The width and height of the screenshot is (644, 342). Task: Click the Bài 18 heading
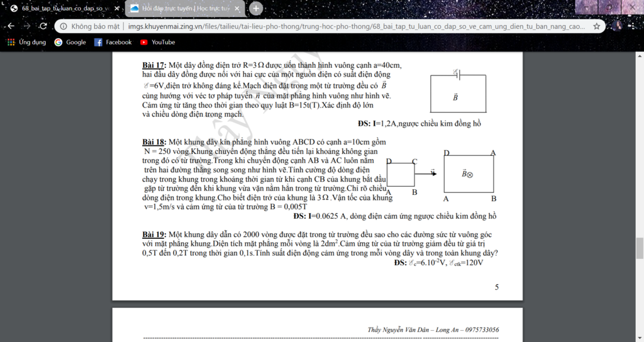point(154,142)
